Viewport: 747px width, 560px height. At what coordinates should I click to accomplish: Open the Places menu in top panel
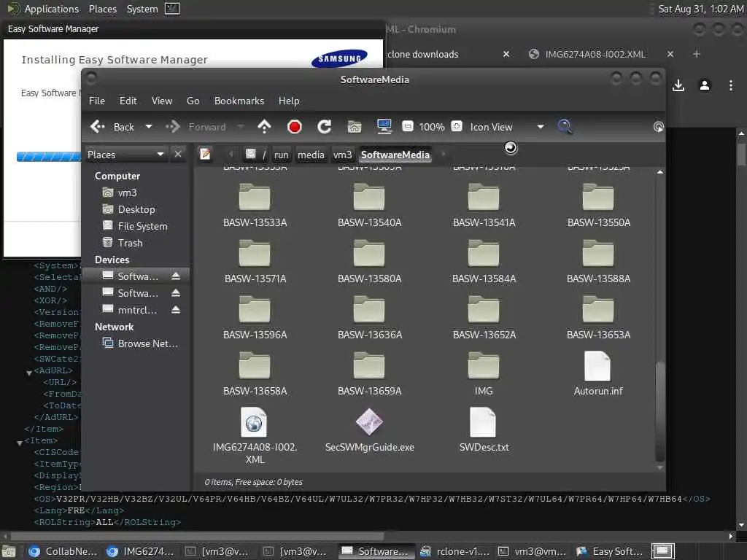pos(102,9)
